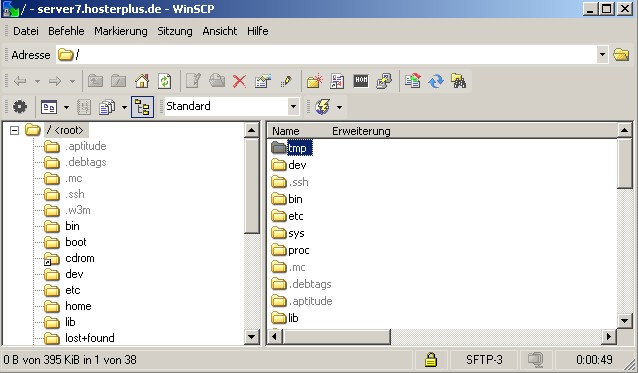Open the view style dropdown arrow
638x373 pixels.
pos(66,107)
